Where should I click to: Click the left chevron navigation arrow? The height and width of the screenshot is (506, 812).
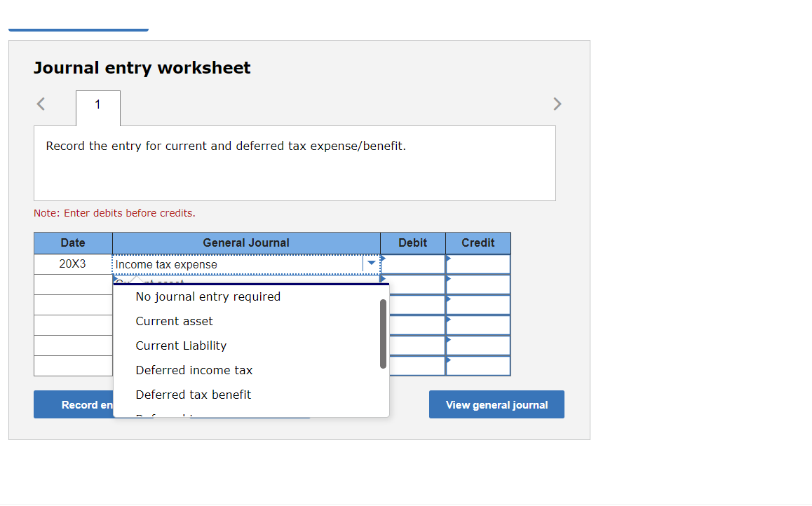[x=40, y=104]
